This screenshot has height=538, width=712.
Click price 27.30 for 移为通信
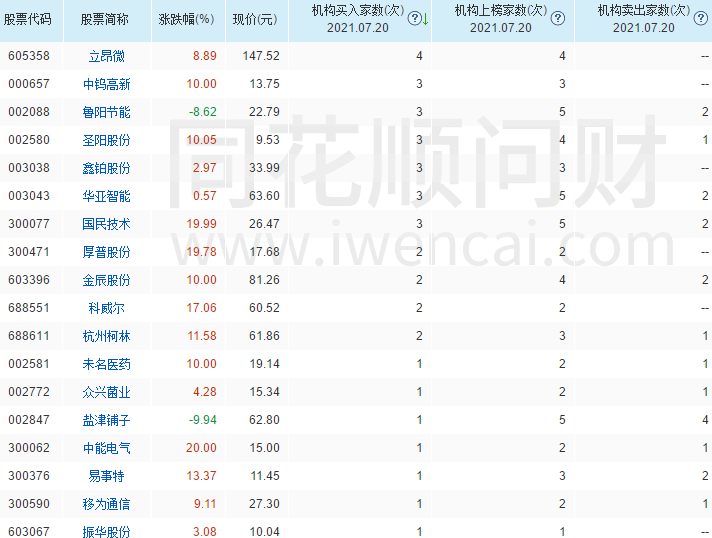point(264,504)
